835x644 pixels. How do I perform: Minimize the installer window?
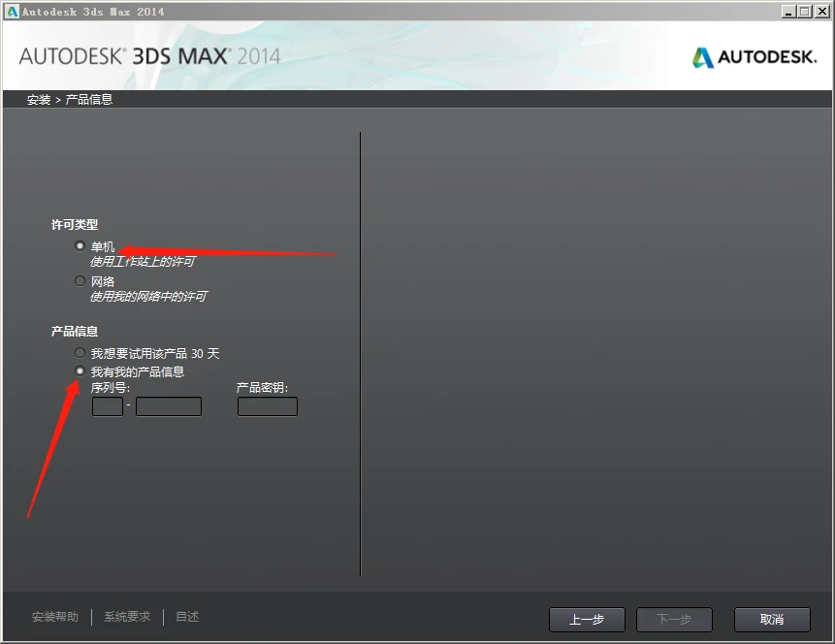click(788, 12)
